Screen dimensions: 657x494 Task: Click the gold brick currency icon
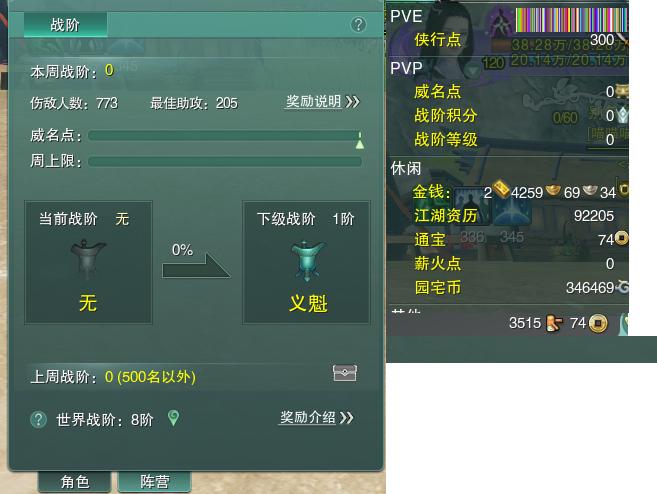(x=501, y=189)
